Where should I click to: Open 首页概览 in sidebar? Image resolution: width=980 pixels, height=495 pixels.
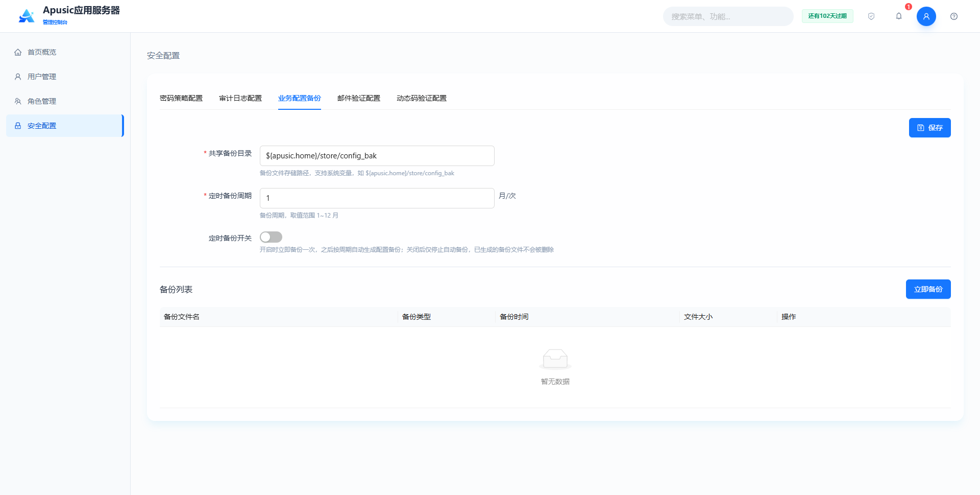click(x=65, y=52)
